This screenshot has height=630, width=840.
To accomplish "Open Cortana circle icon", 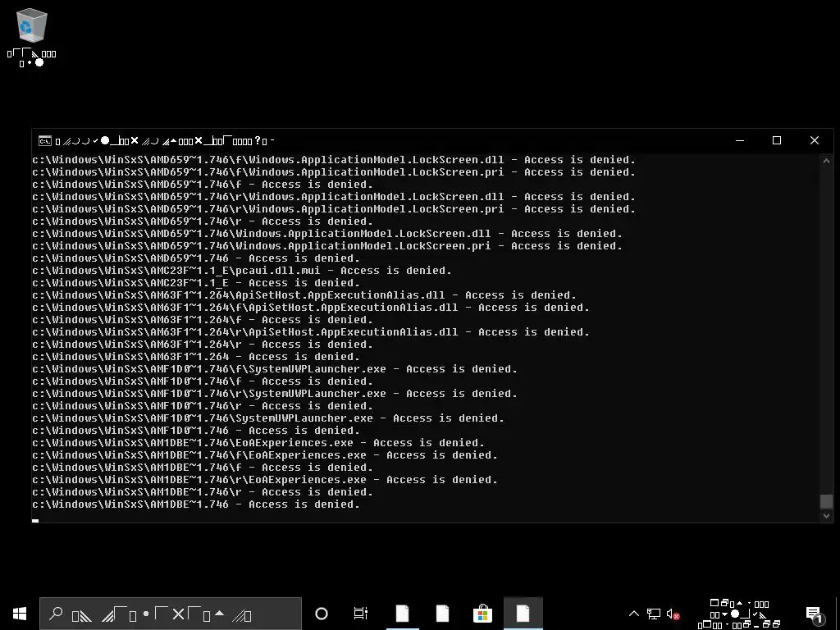I will coord(322,614).
